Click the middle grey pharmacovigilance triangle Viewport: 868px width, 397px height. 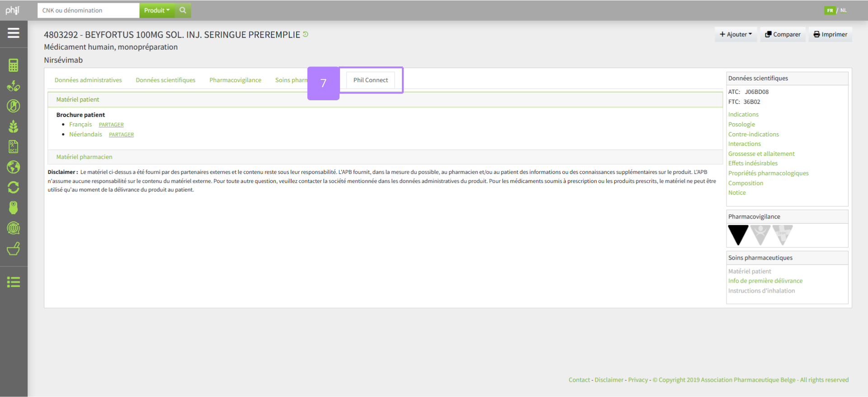tap(760, 235)
